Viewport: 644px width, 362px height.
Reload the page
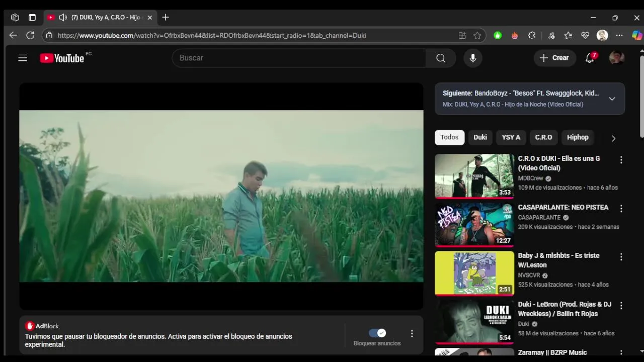30,35
